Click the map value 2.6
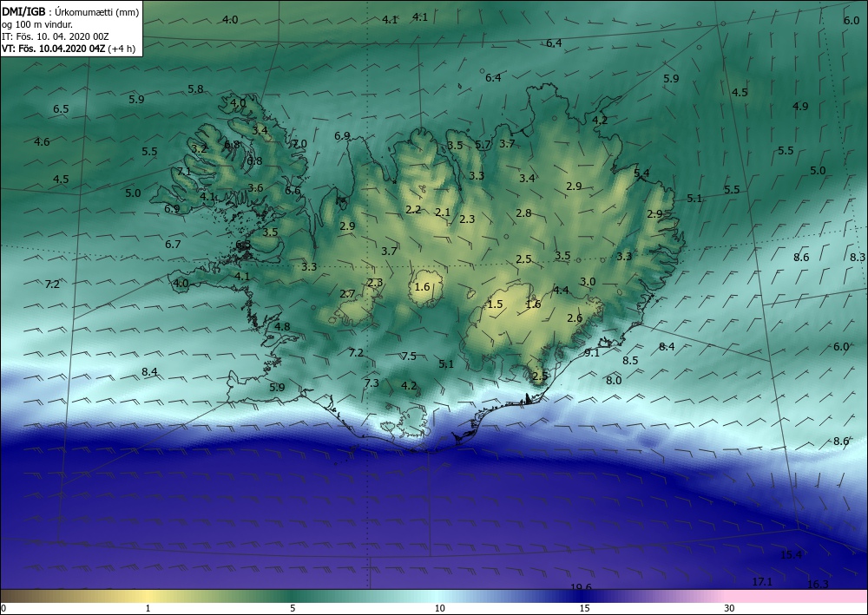The width and height of the screenshot is (868, 615). coord(575,318)
